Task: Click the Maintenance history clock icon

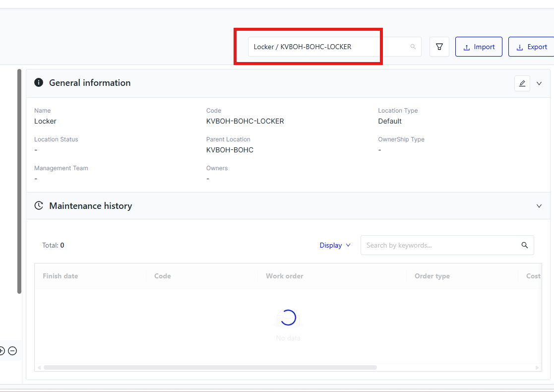Action: 39,206
